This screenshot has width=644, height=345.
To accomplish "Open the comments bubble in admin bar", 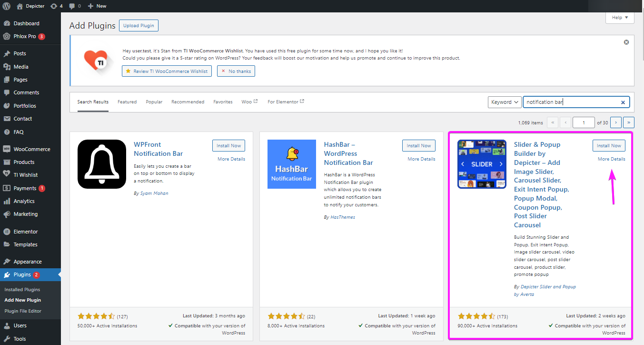I will [x=75, y=6].
